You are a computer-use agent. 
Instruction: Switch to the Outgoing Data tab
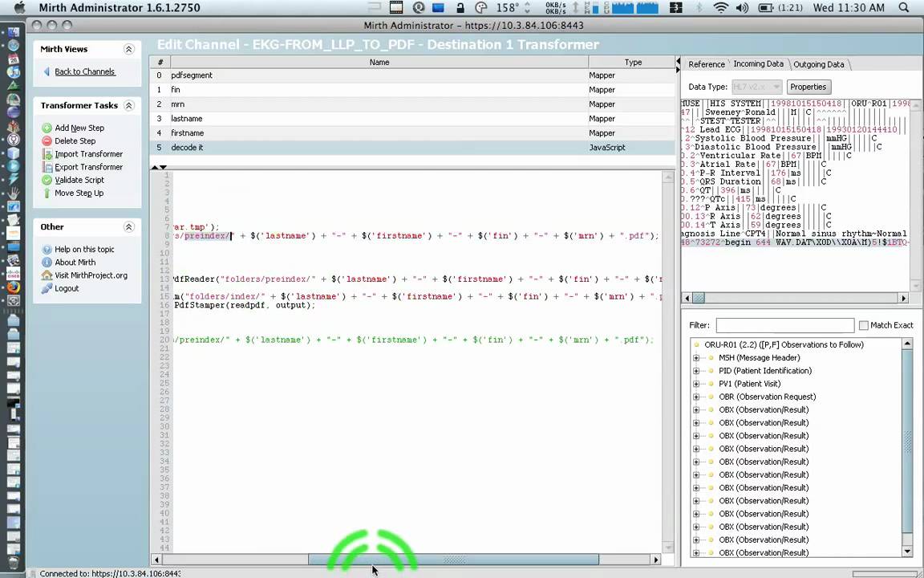(818, 64)
